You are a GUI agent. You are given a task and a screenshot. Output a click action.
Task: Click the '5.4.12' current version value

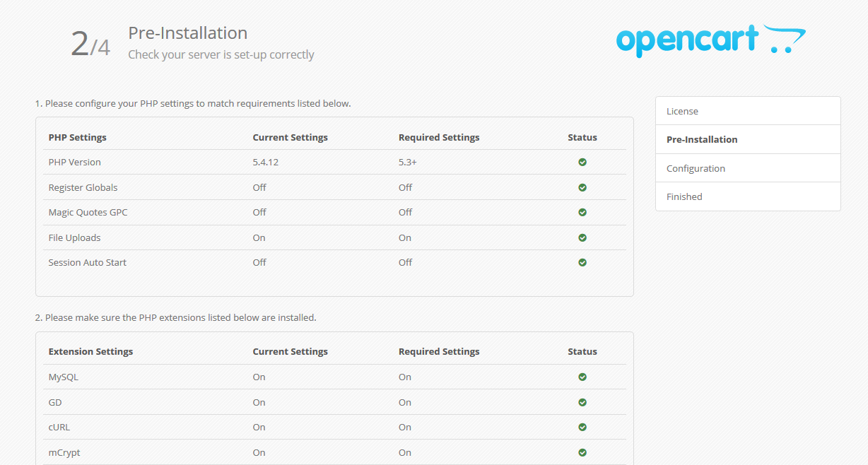[x=266, y=162]
